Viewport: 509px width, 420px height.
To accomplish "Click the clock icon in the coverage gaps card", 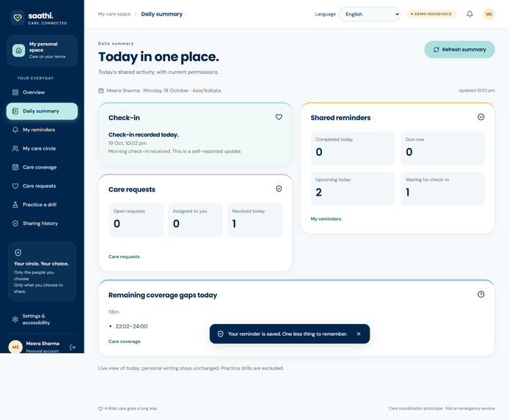I will click(x=480, y=294).
